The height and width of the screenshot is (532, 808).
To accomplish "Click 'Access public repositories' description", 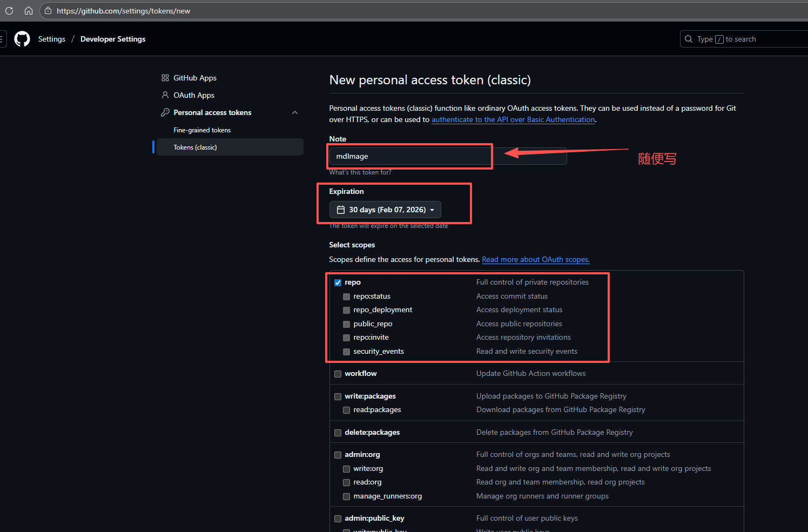I will click(x=519, y=324).
